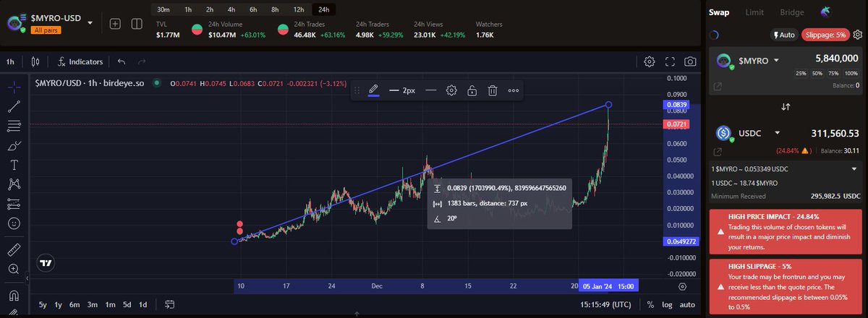Select the 1h stats timeframe tab
This screenshot has width=868, height=318.
(188, 9)
